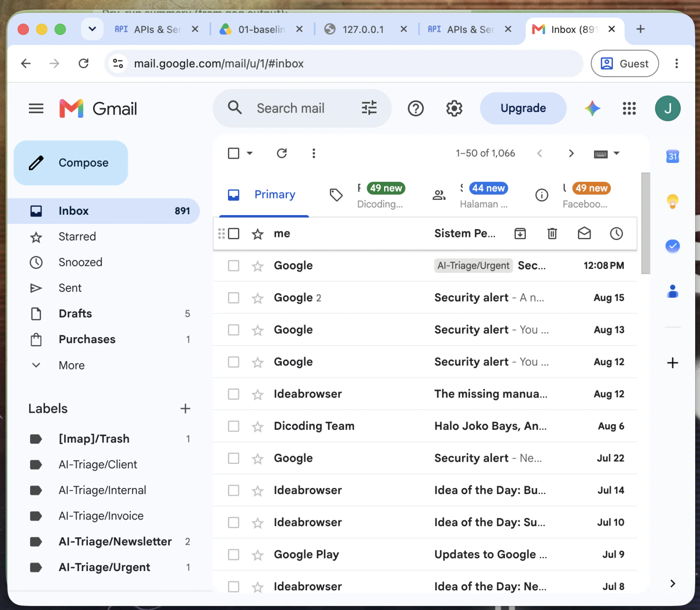Snooze the message from me
The width and height of the screenshot is (700, 610).
coord(616,234)
